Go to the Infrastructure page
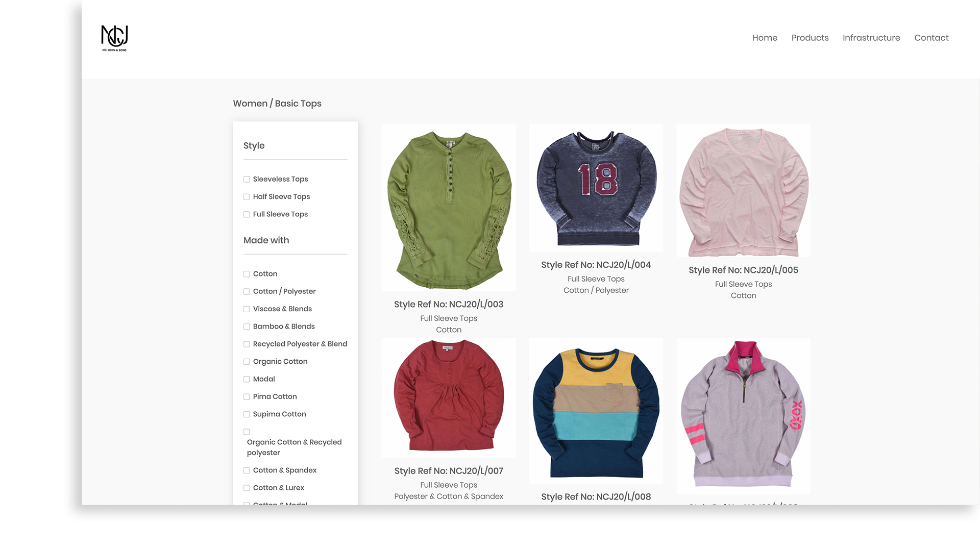 (871, 38)
